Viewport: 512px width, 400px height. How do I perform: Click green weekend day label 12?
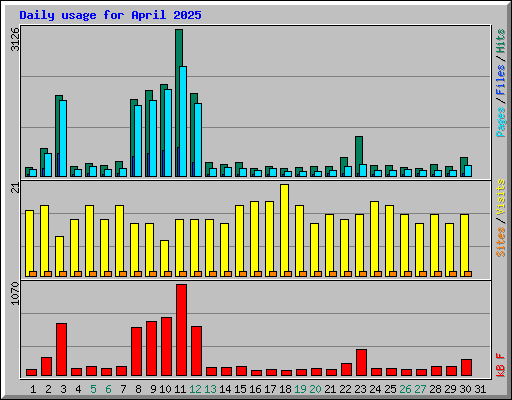point(195,389)
